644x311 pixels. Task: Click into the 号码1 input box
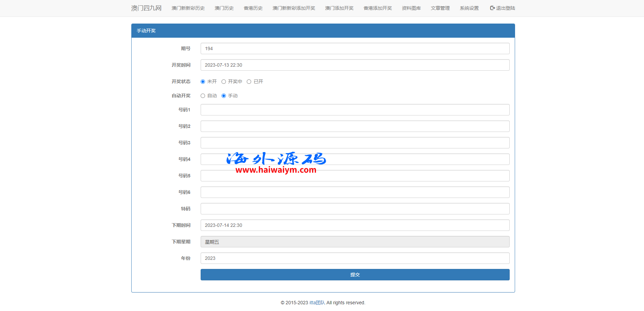355,110
